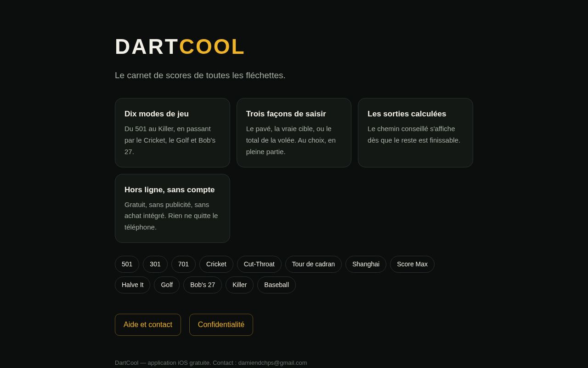Click the tagline about carnet de scores
Image resolution: width=588 pixels, height=368 pixels.
coord(200,75)
